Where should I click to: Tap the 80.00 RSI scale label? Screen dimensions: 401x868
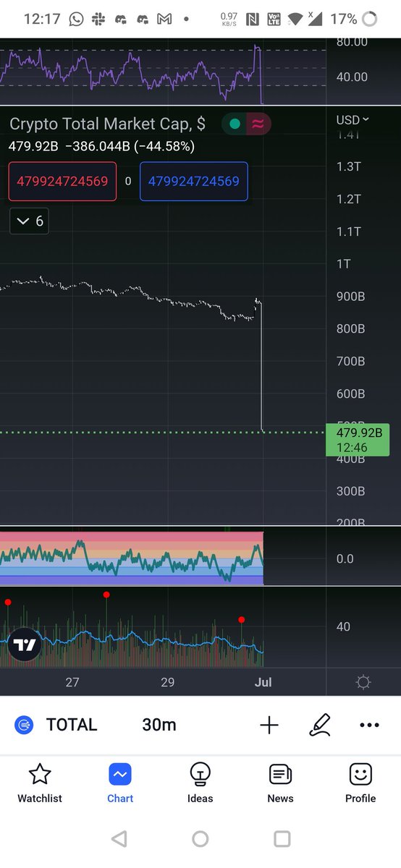click(352, 43)
